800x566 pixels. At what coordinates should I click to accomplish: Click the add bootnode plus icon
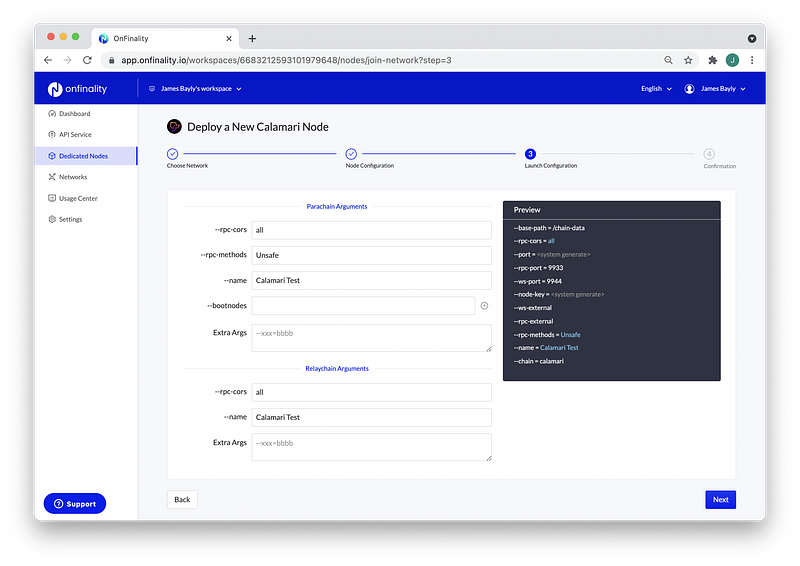pos(484,306)
